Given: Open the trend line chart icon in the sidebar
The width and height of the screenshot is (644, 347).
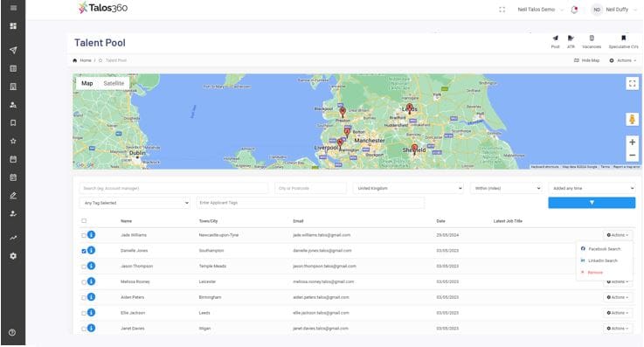Looking at the screenshot, I should click(x=13, y=238).
